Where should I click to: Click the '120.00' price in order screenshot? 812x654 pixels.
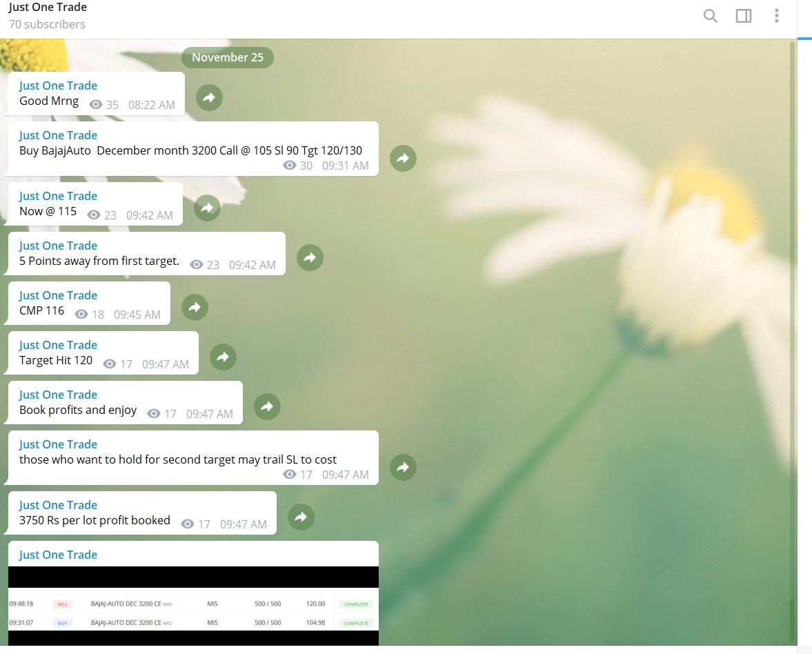[x=315, y=604]
